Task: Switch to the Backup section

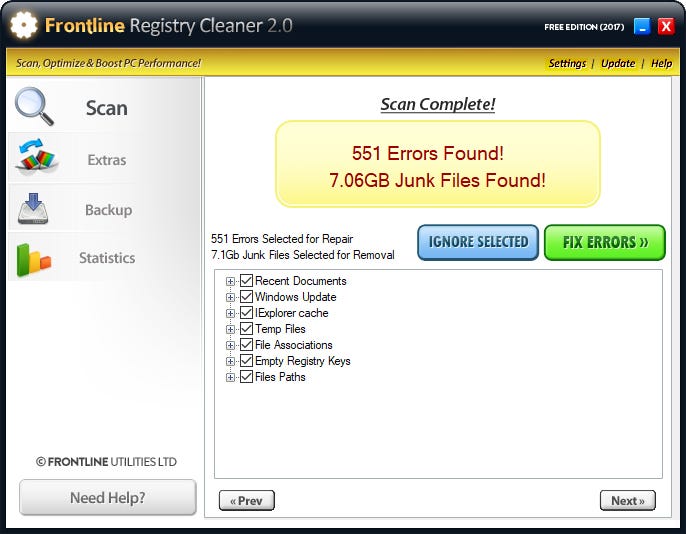Action: (108, 210)
